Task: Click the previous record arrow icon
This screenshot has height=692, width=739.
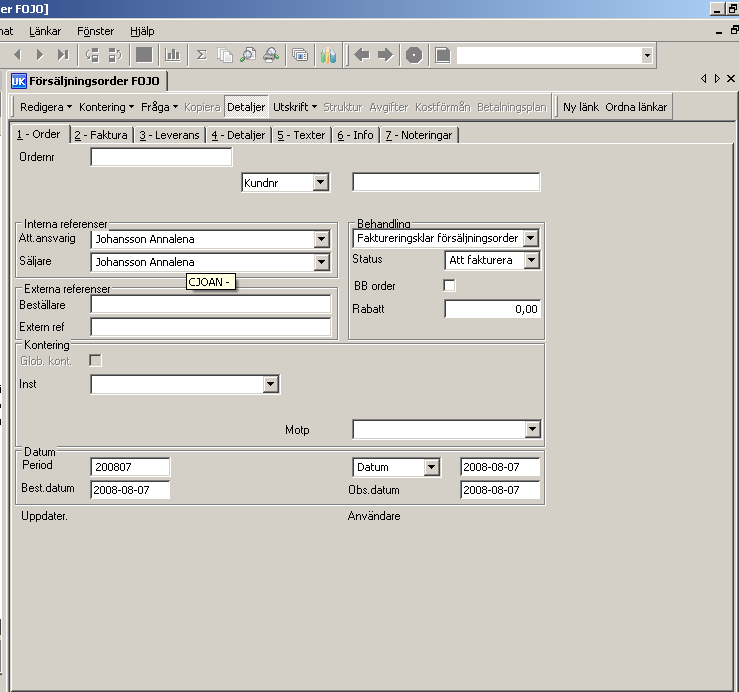Action: pos(18,55)
